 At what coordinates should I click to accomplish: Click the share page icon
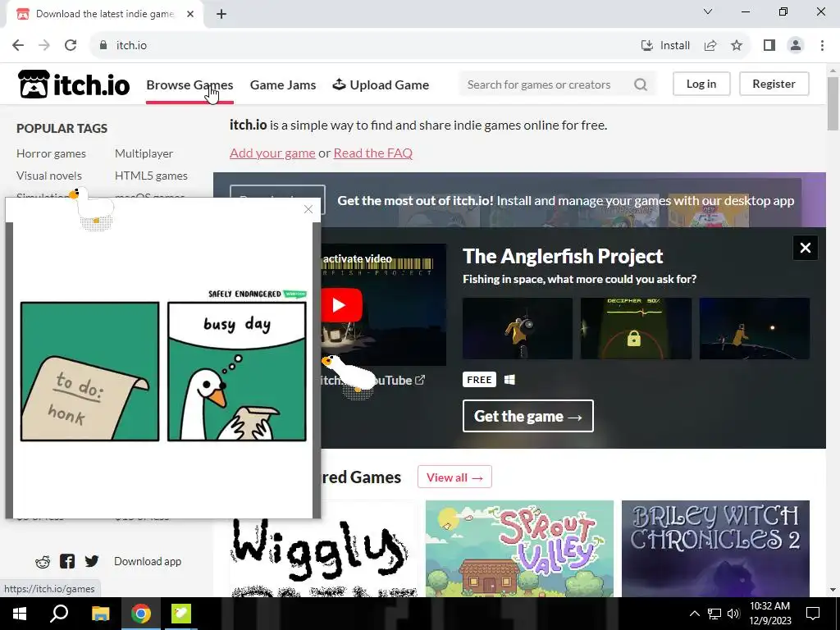point(710,45)
